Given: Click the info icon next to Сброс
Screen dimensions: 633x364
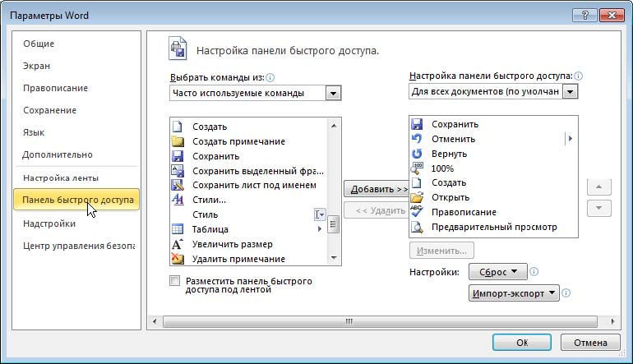Looking at the screenshot, I should click(534, 272).
